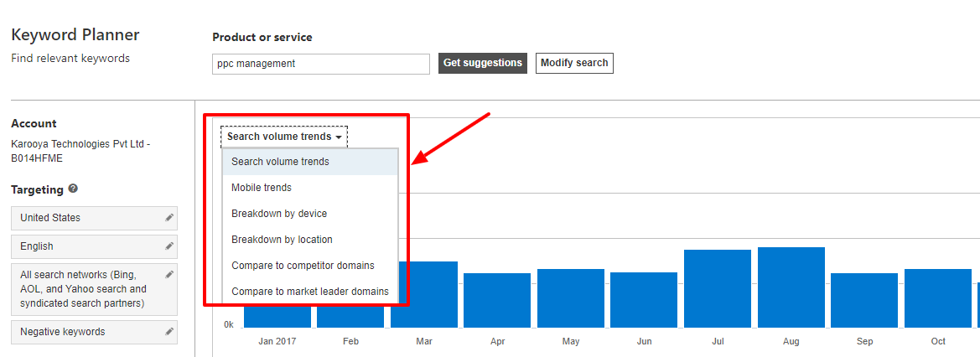This screenshot has width=980, height=357.
Task: Focus the Product or service input field
Action: click(320, 64)
